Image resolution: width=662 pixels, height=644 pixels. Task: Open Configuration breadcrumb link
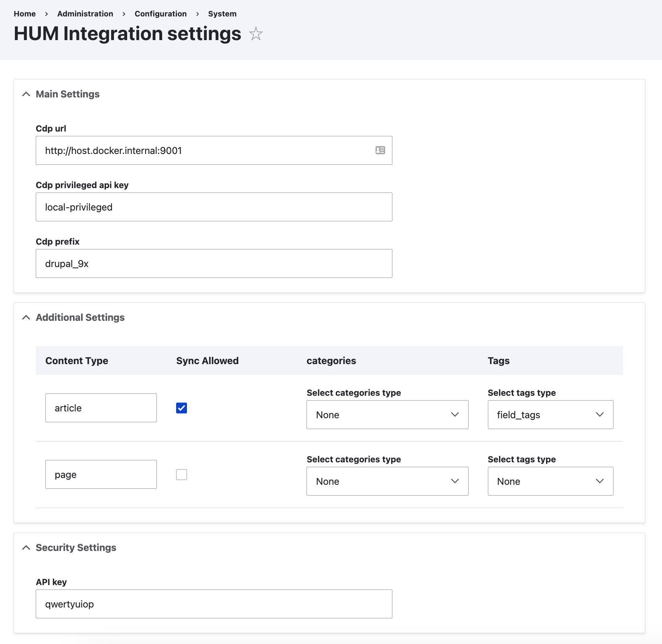160,14
